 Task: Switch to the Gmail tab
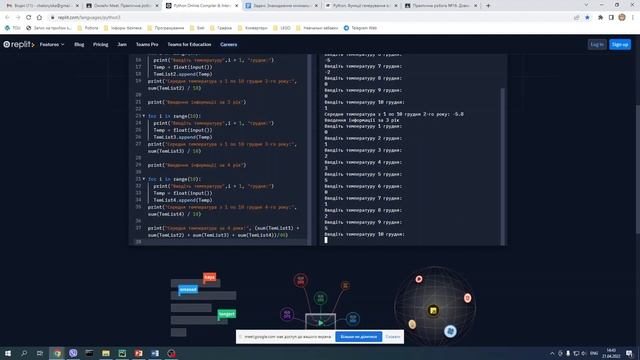click(42, 6)
